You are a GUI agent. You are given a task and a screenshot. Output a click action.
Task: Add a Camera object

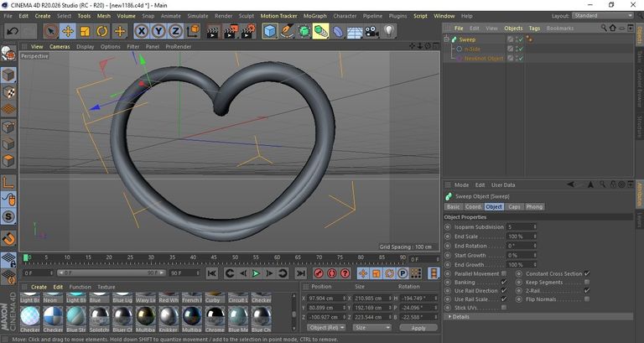tap(371, 32)
